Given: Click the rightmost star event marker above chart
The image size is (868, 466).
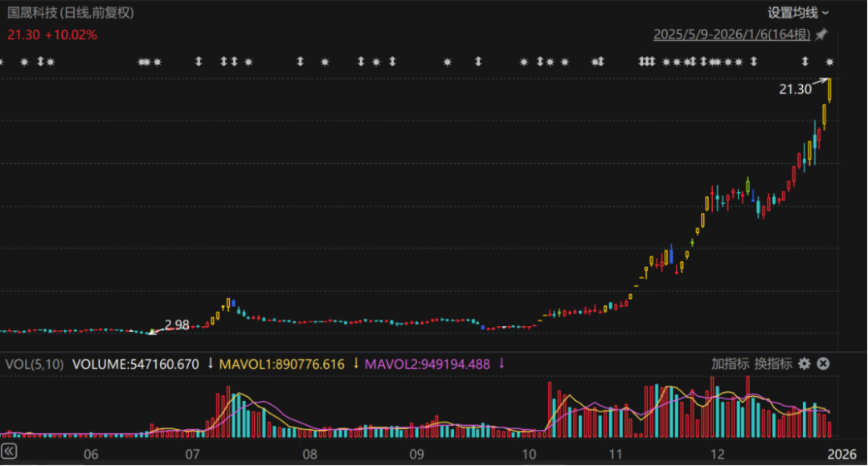Looking at the screenshot, I should [830, 62].
